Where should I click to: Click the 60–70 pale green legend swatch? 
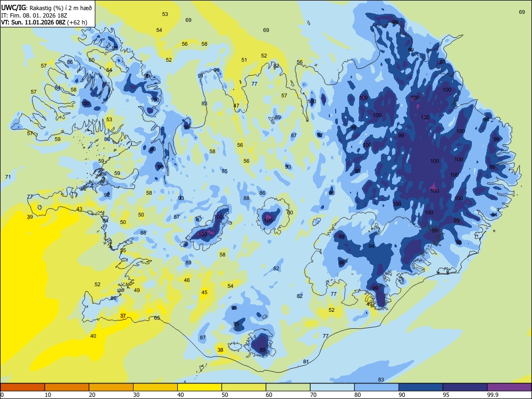(288, 387)
